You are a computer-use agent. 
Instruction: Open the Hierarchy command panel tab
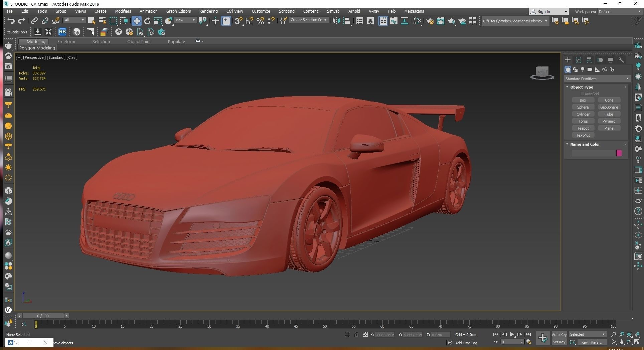click(589, 60)
